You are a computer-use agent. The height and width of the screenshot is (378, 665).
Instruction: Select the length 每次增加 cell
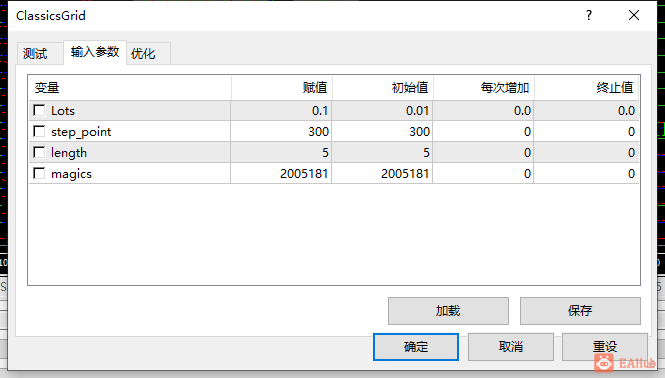(483, 152)
